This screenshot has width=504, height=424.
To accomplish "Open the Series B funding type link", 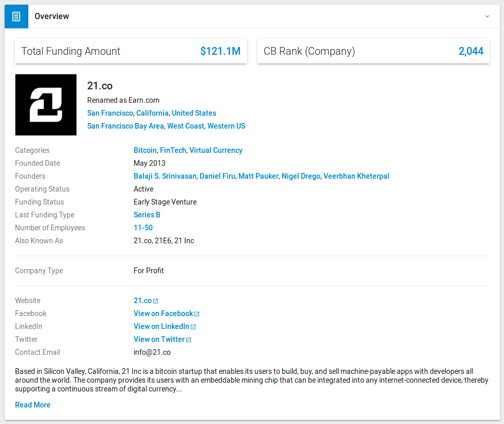I will [x=147, y=215].
